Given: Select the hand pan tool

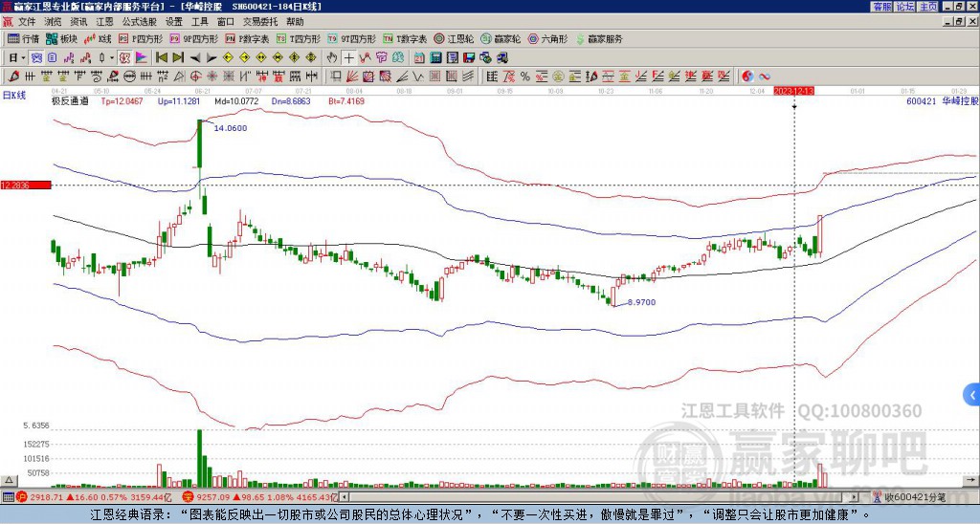Looking at the screenshot, I should click(x=332, y=58).
